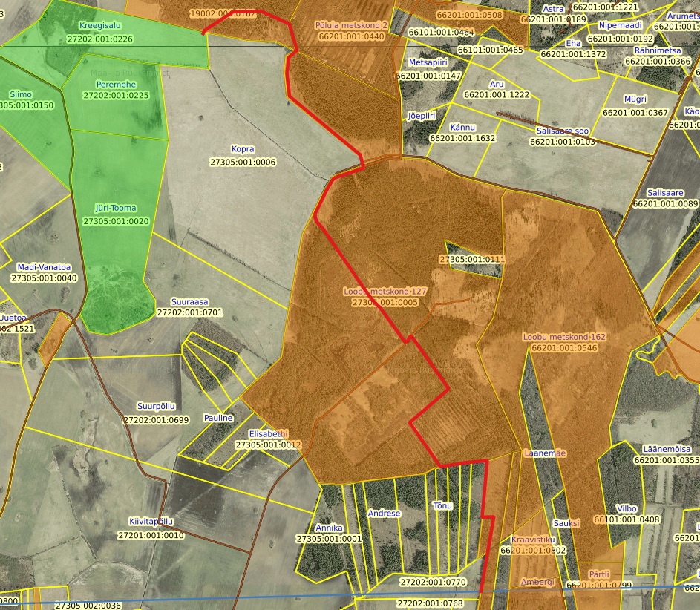This screenshot has height=610, width=700.
Task: Select the Kraavistiku parcel label
Action: pyautogui.click(x=533, y=540)
